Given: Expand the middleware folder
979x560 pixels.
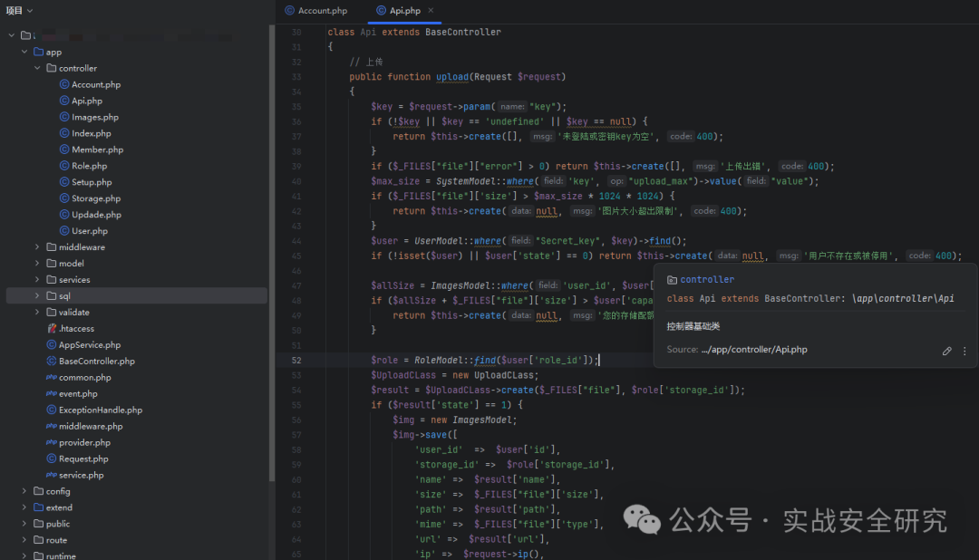Looking at the screenshot, I should pos(37,247).
